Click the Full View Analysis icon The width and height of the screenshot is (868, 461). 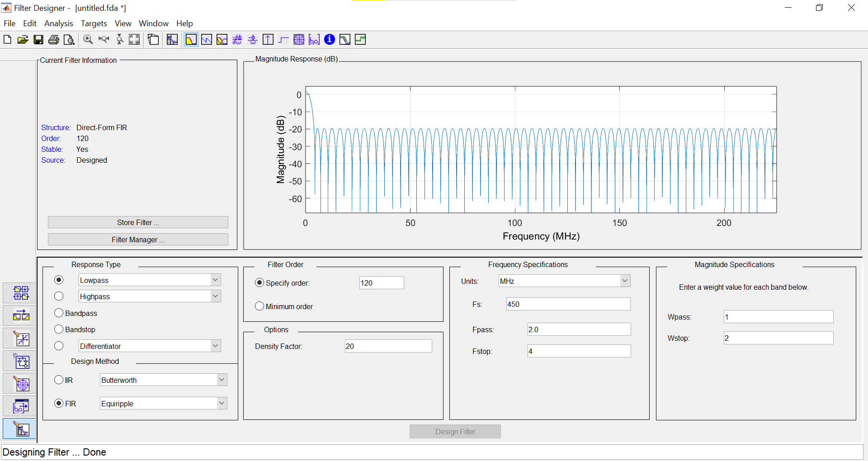point(154,40)
